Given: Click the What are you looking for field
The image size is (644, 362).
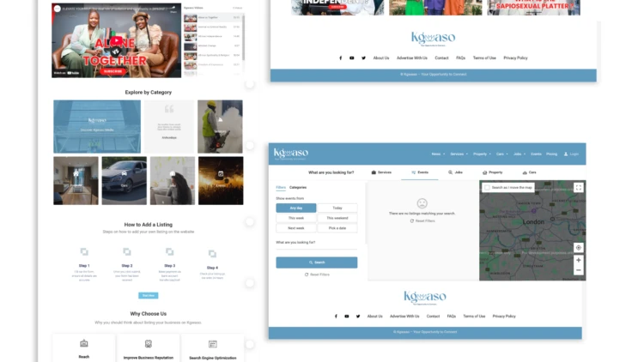Looking at the screenshot, I should click(x=317, y=246).
